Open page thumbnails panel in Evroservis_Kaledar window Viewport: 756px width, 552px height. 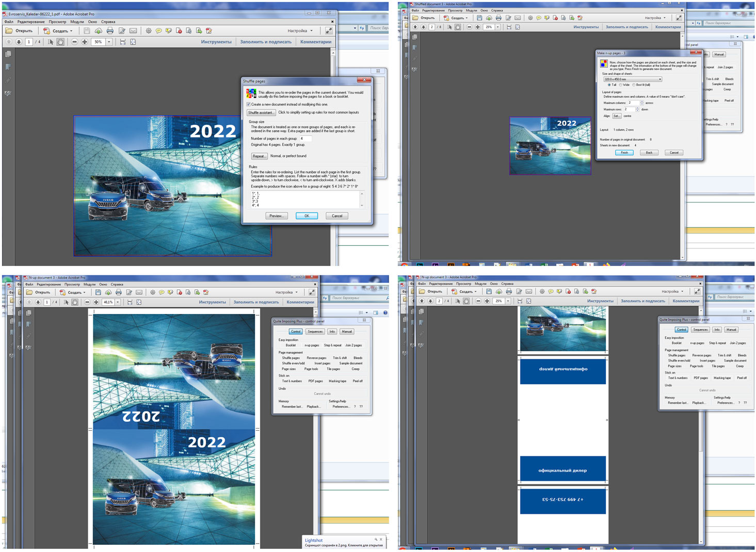point(8,54)
